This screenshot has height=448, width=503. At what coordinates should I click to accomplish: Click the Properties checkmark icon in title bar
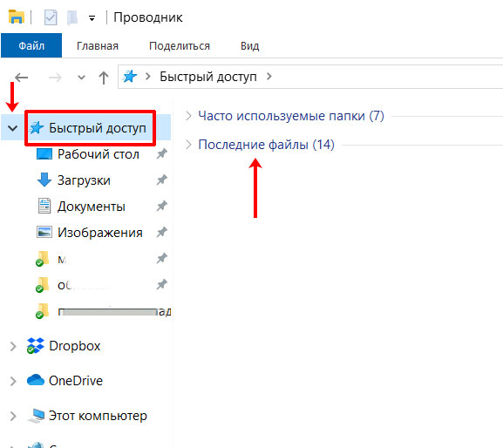(x=51, y=17)
